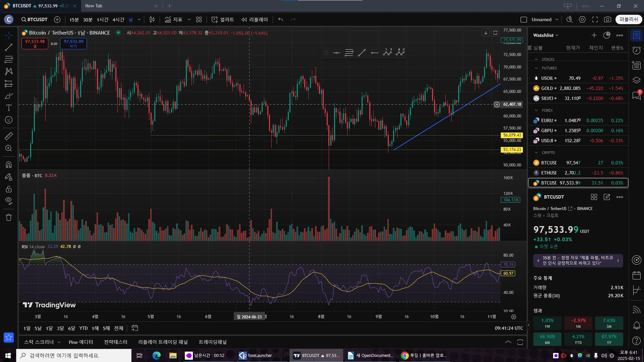Click the Unnamed layout checkbox square
This screenshot has width=644, height=362.
tap(524, 19)
